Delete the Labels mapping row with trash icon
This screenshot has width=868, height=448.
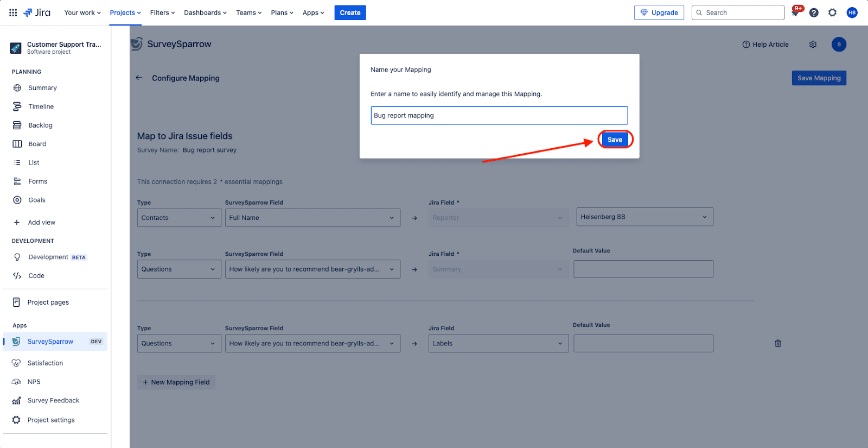click(x=778, y=343)
